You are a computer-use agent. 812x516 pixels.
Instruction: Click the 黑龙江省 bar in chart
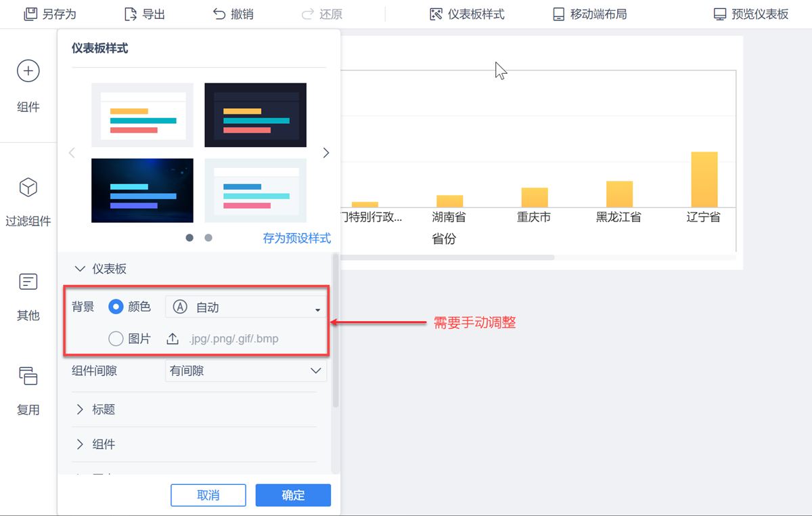click(x=619, y=194)
